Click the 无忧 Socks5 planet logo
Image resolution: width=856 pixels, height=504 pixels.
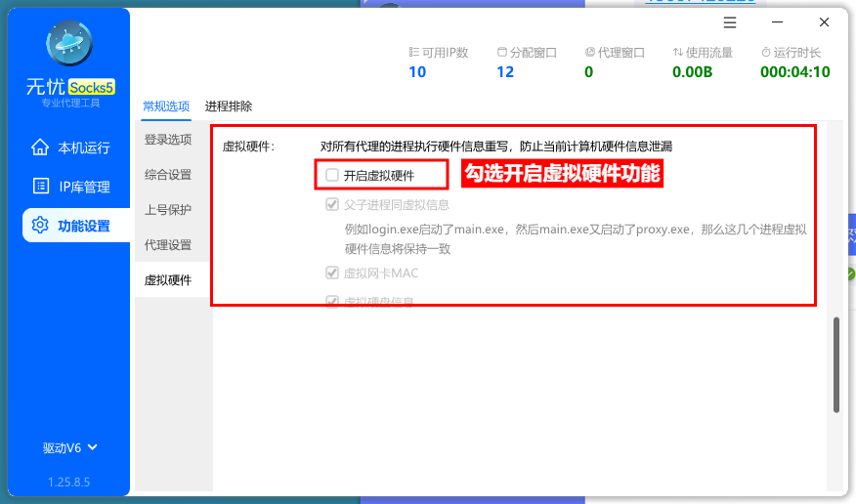(69, 44)
